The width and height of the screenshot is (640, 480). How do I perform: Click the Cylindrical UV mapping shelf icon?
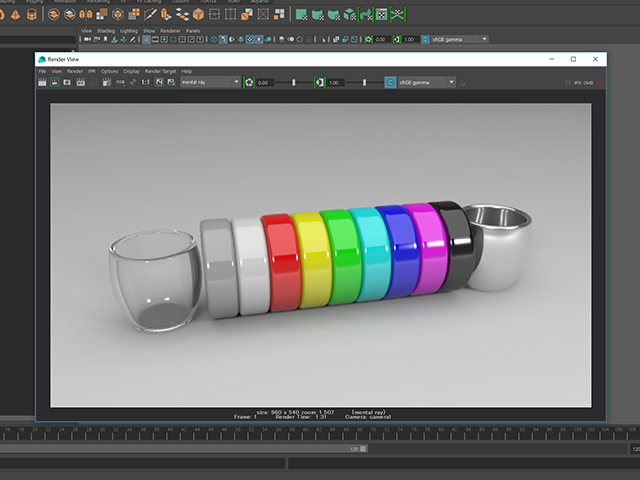click(x=318, y=15)
